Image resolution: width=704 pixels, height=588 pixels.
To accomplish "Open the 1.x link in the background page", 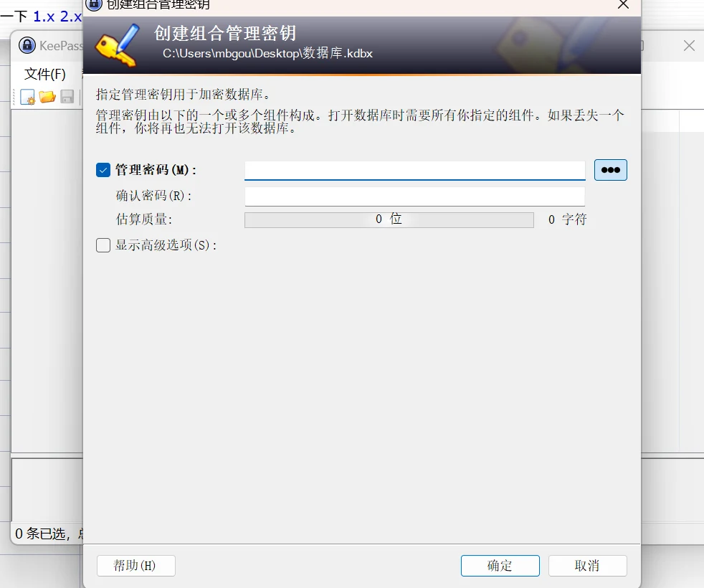I will pos(44,16).
